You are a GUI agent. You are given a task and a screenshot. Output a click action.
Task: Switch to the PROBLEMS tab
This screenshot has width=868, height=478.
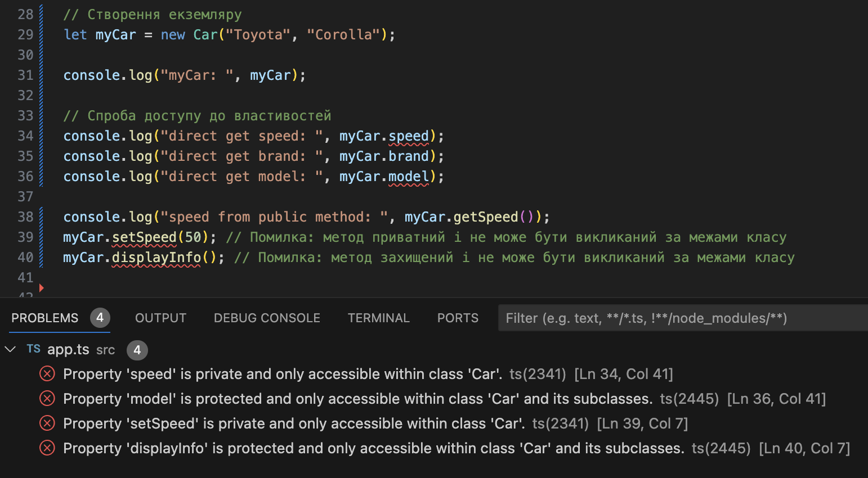(45, 318)
